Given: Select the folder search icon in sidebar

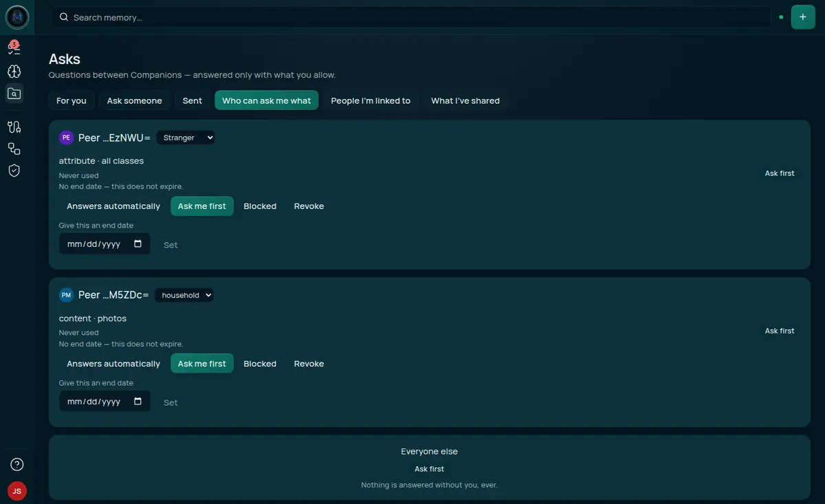Looking at the screenshot, I should click(x=14, y=94).
